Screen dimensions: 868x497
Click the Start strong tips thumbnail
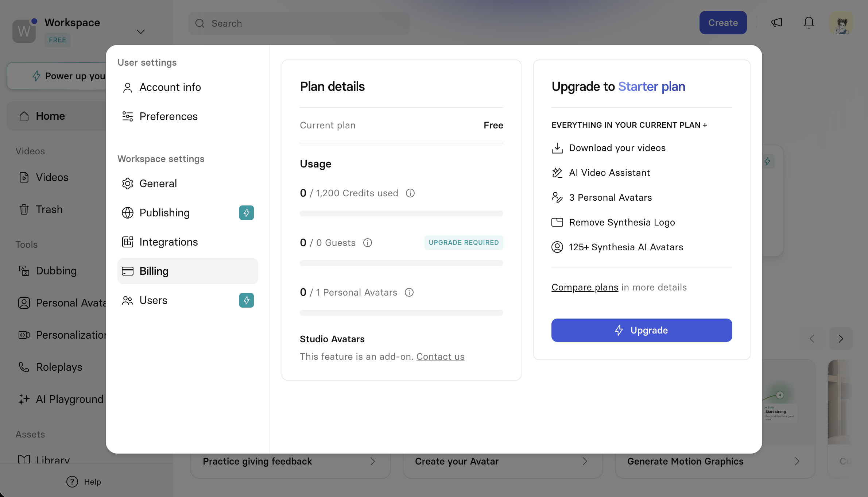click(x=780, y=413)
